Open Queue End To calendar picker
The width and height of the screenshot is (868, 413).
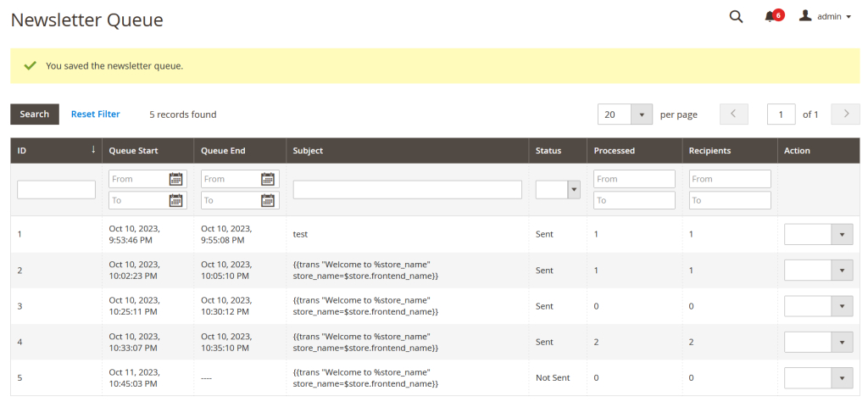268,200
